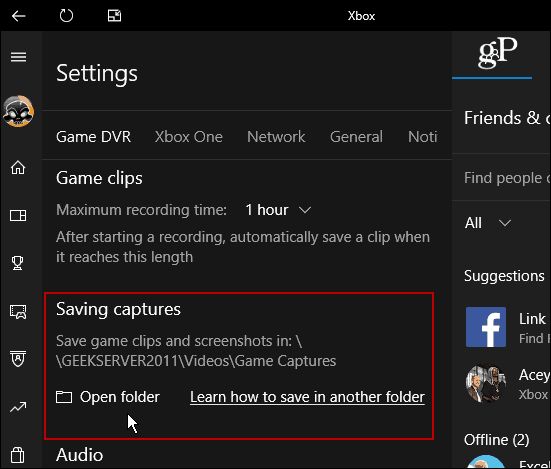Open My games icon in sidebar

point(18,215)
